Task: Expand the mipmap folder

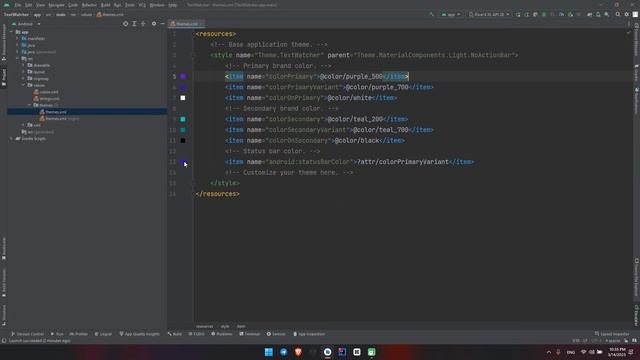Action: pyautogui.click(x=23, y=78)
